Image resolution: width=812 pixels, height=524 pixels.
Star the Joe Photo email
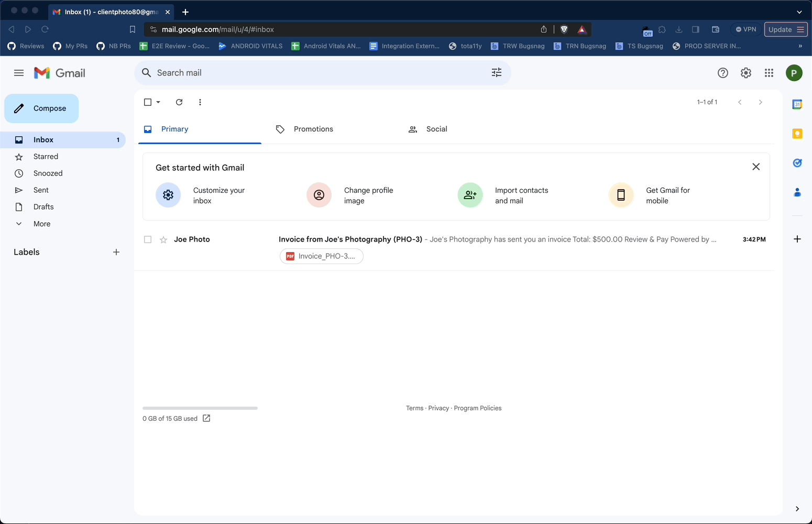pos(163,239)
